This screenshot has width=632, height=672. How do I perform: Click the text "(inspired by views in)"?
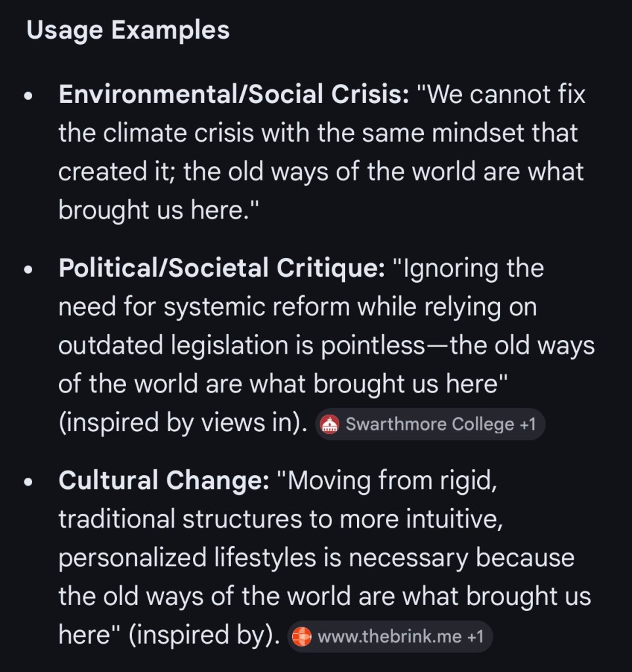pos(183,424)
